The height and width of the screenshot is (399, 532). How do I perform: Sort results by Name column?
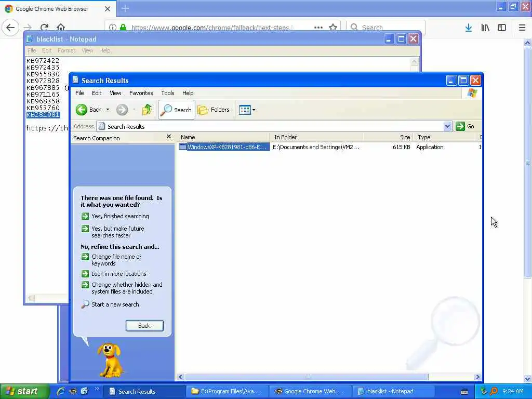click(x=223, y=137)
